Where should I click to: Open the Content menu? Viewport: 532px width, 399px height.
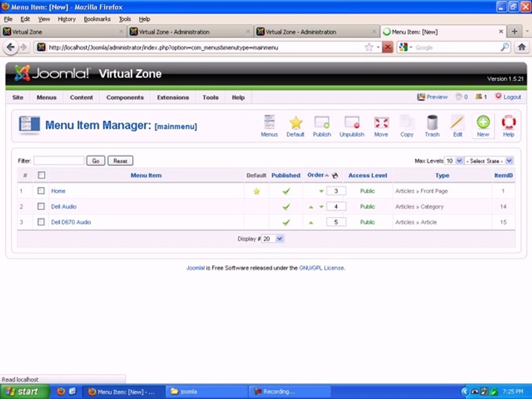point(81,98)
